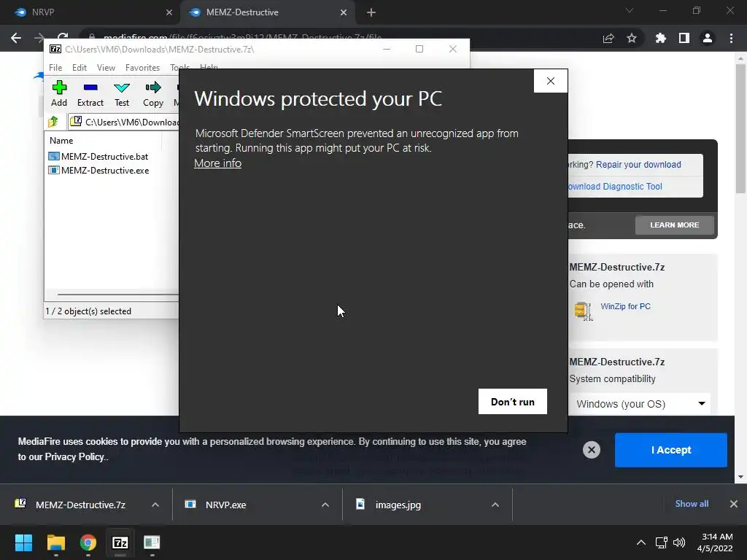Screen dimensions: 747x560
Task: Open the Download Diagnostic Tool link
Action: [x=615, y=186]
